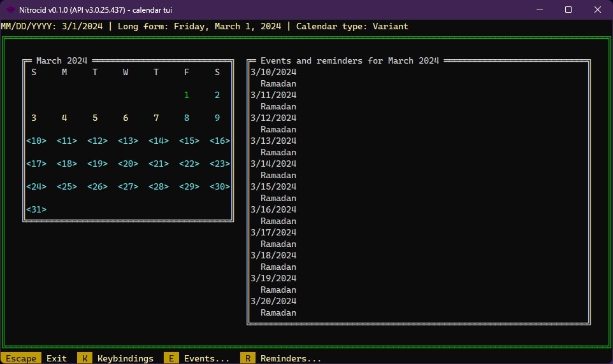This screenshot has width=613, height=364.
Task: Click the K key badge for Keybindings
Action: tap(85, 358)
